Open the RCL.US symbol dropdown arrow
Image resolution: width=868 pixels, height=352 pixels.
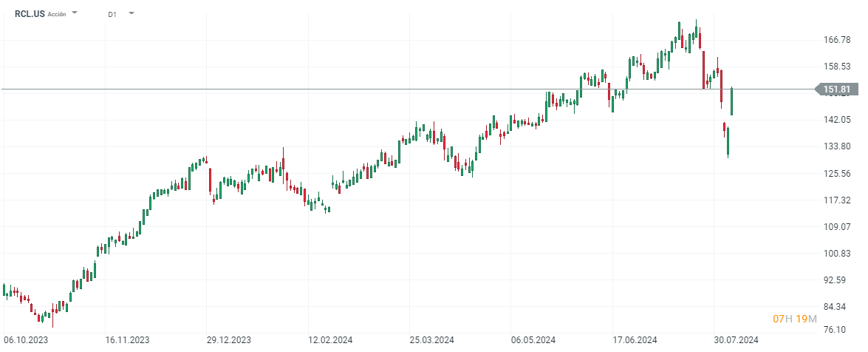click(75, 13)
